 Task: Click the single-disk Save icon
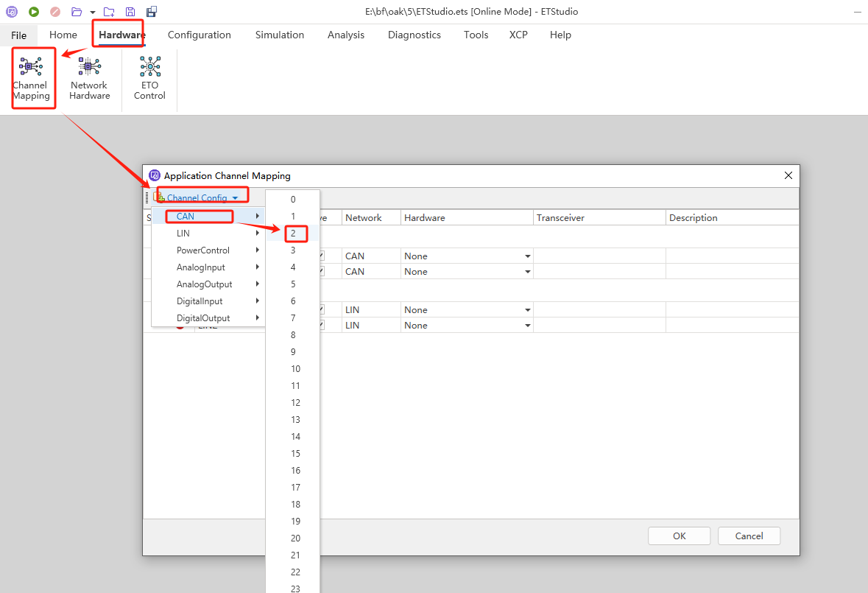click(130, 12)
